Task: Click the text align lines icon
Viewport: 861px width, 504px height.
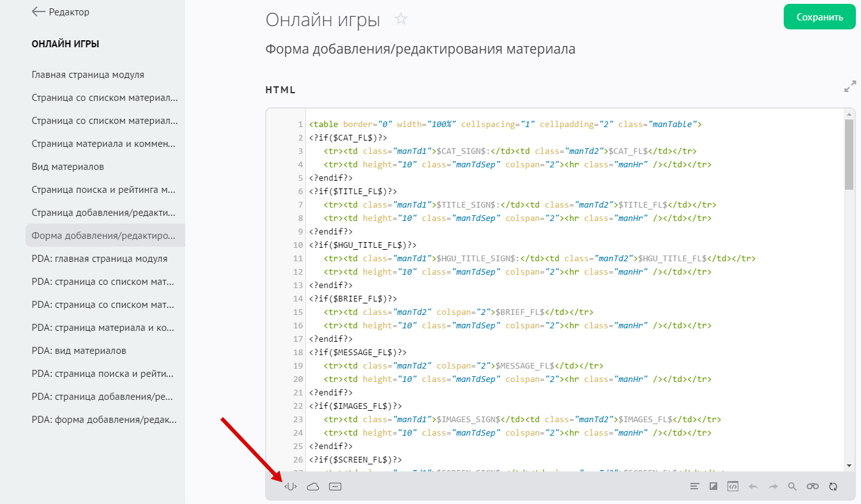Action: coord(694,487)
